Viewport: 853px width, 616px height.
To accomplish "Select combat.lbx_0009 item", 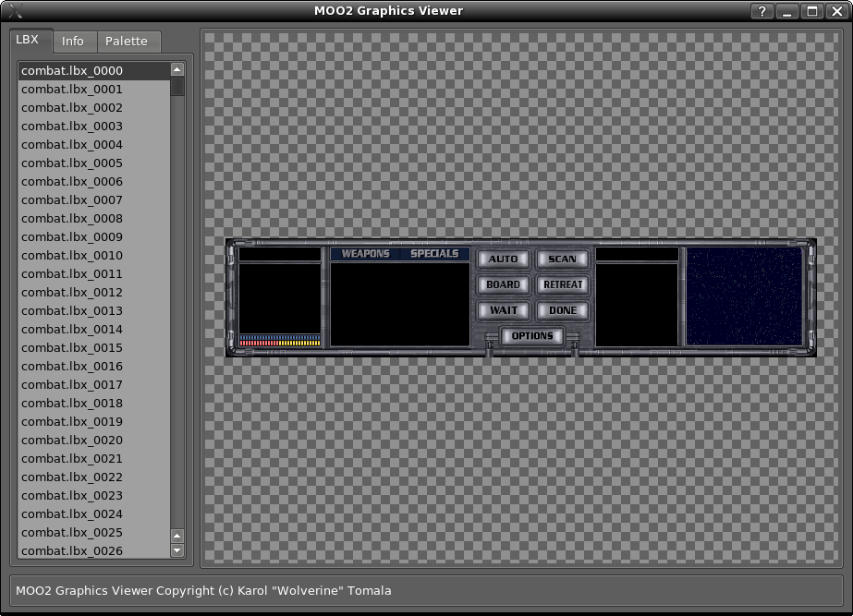I will coord(94,237).
